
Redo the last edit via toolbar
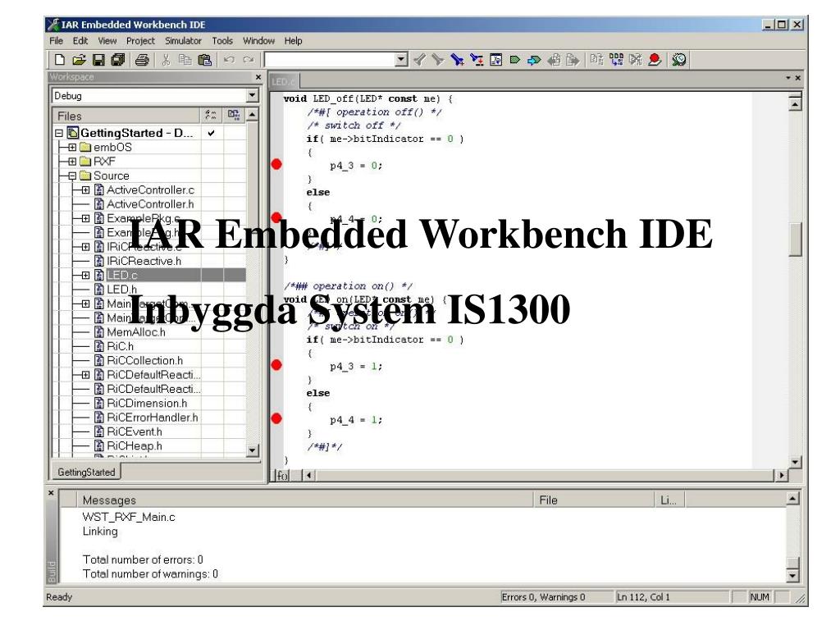pyautogui.click(x=248, y=60)
